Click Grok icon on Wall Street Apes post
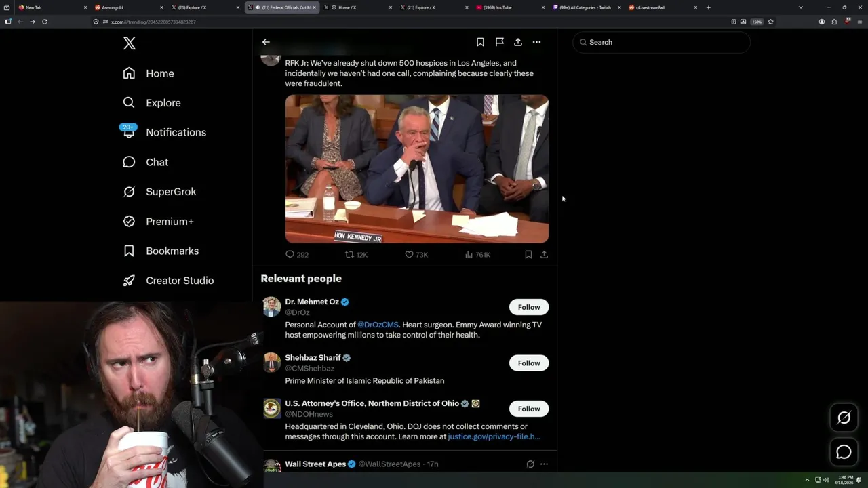Screen dimensions: 868x488 pyautogui.click(x=530, y=464)
